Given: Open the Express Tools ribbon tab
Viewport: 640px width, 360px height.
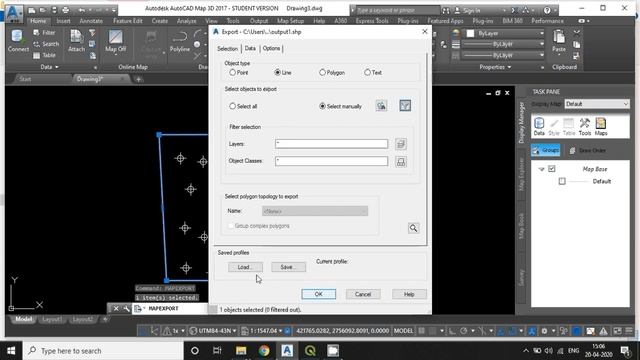Looking at the screenshot, I should click(372, 21).
